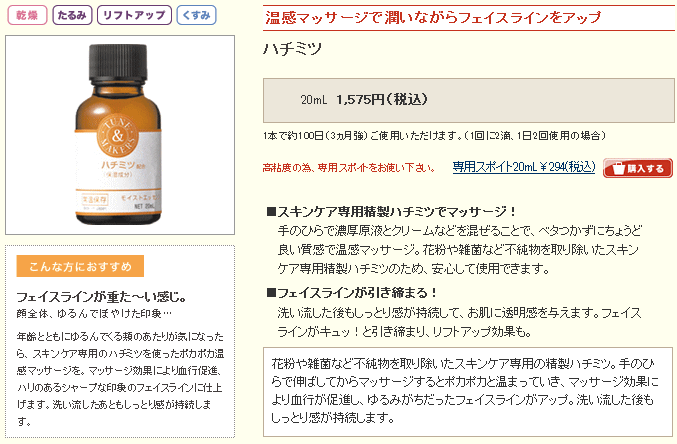
Task: Click the black bottle cap in photo
Action: (117, 62)
